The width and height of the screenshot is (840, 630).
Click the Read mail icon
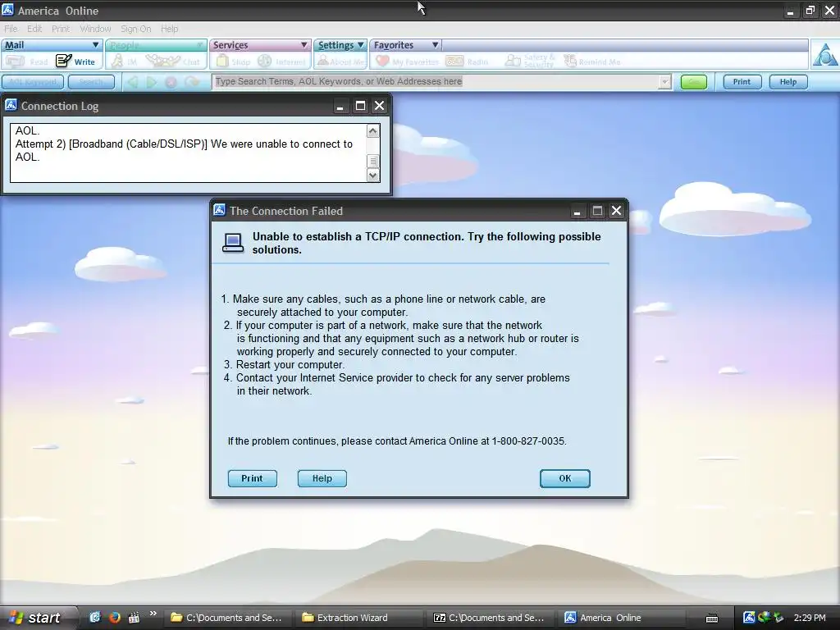click(x=16, y=62)
